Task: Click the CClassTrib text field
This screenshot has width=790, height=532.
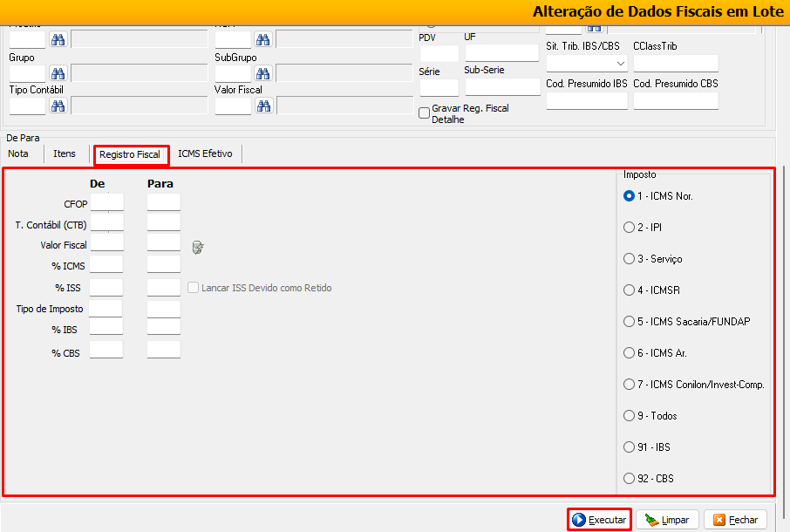Action: 676,64
